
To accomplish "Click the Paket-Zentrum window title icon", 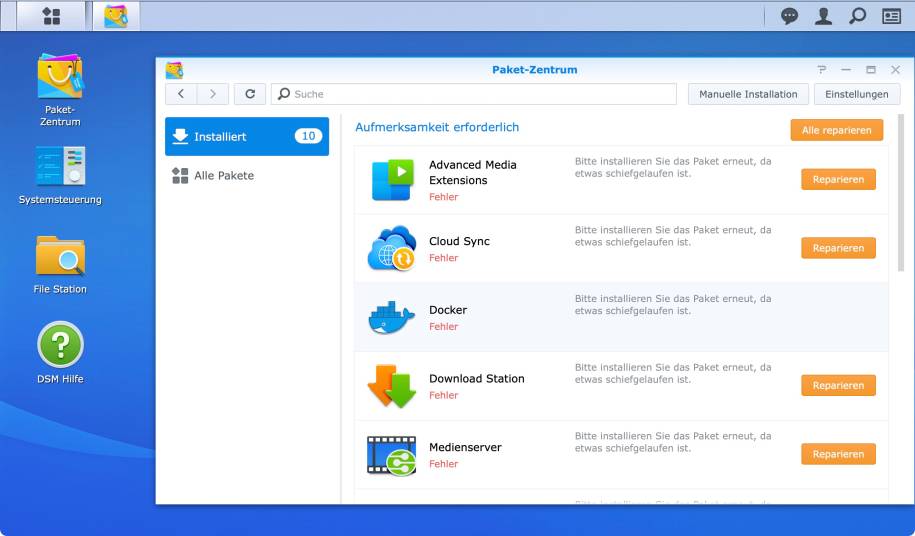I will click(x=174, y=70).
